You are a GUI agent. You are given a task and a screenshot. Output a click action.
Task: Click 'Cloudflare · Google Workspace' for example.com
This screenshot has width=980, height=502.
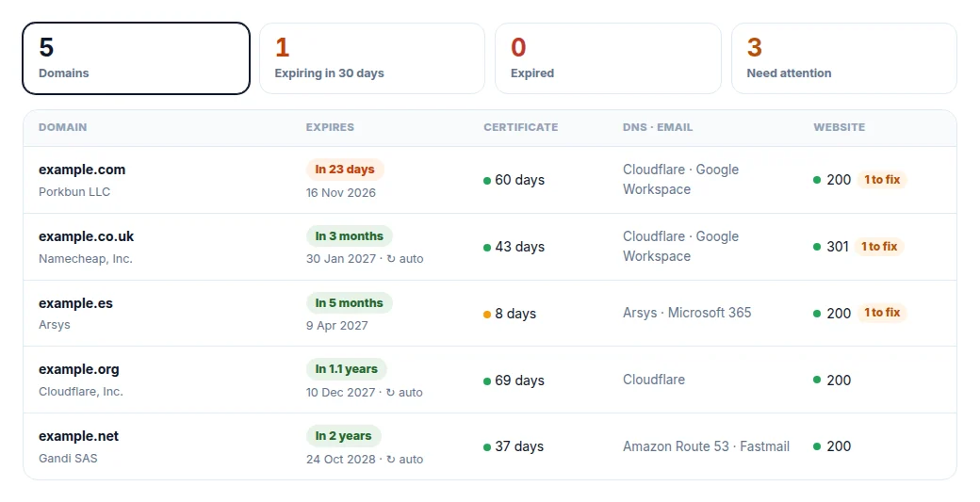680,180
